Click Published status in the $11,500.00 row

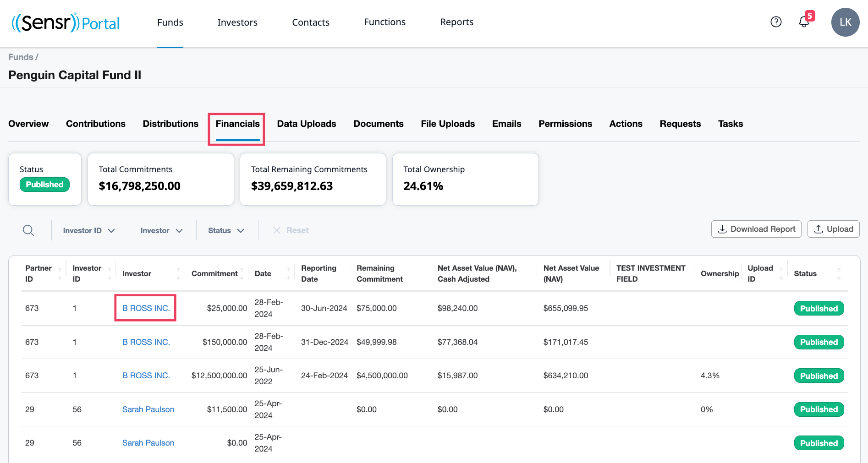click(819, 409)
